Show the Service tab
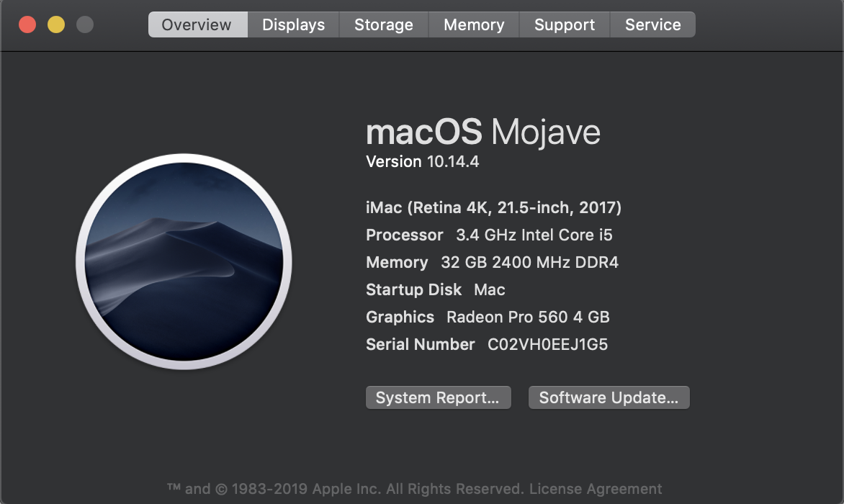 point(652,25)
